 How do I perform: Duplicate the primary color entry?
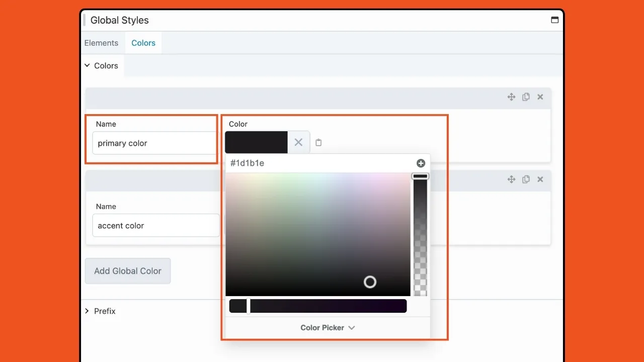[x=526, y=97]
